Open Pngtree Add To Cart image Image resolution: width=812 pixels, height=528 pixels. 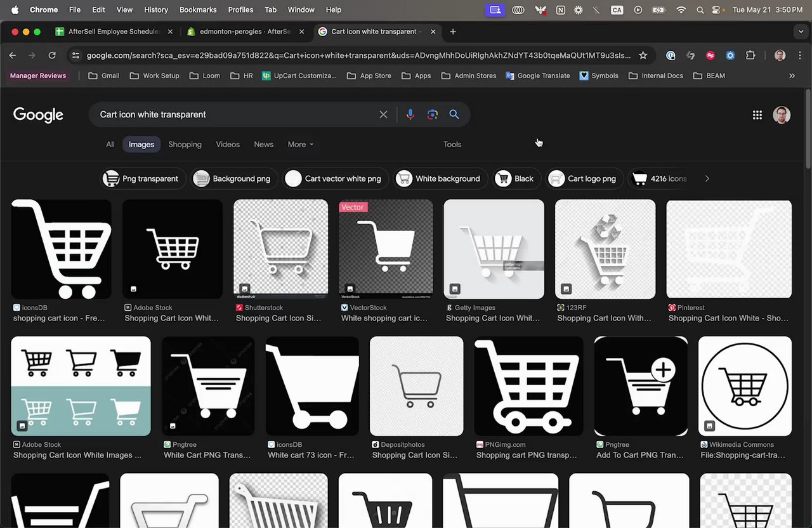641,386
